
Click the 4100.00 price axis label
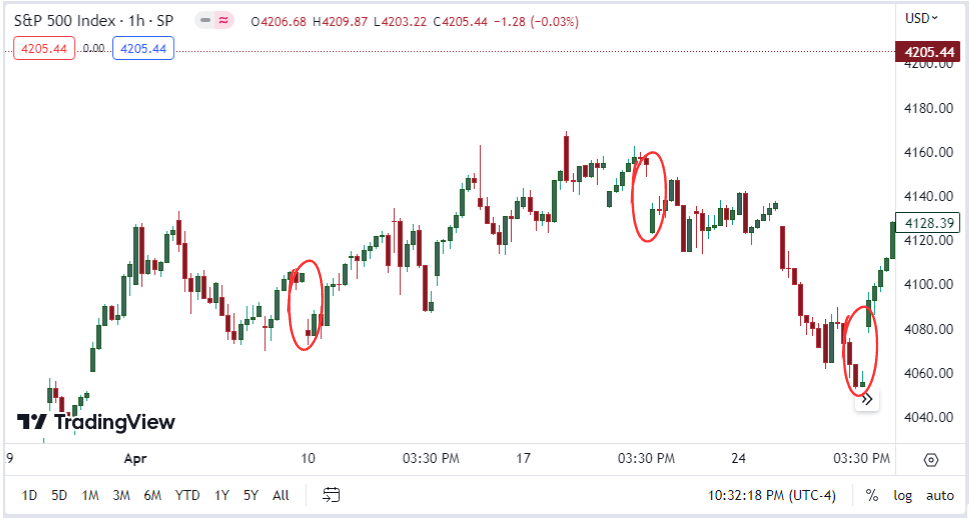[929, 284]
